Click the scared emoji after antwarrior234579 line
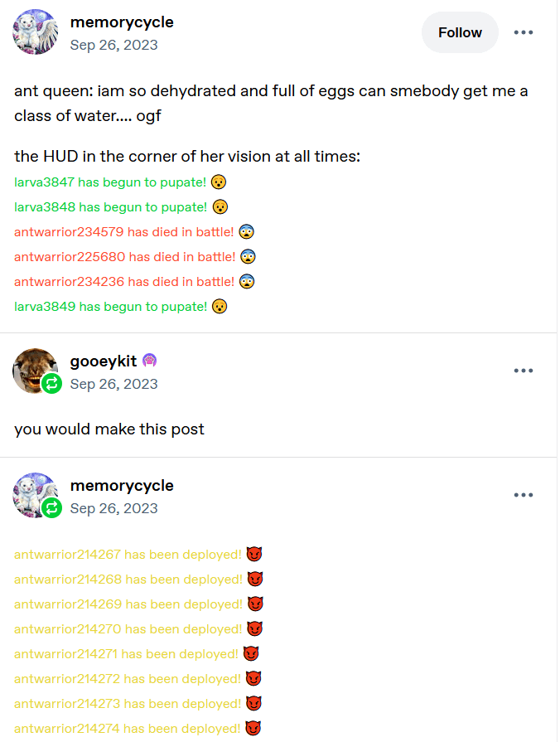The height and width of the screenshot is (742, 560). [246, 231]
